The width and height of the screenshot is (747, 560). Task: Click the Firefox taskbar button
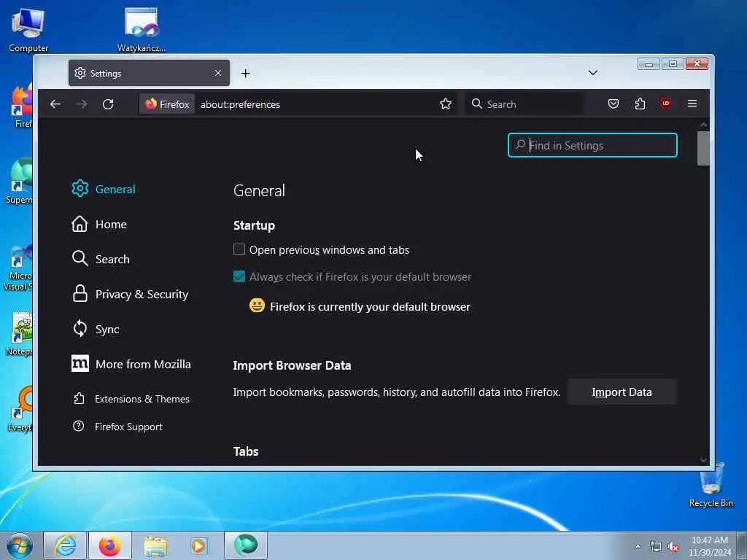tap(109, 545)
